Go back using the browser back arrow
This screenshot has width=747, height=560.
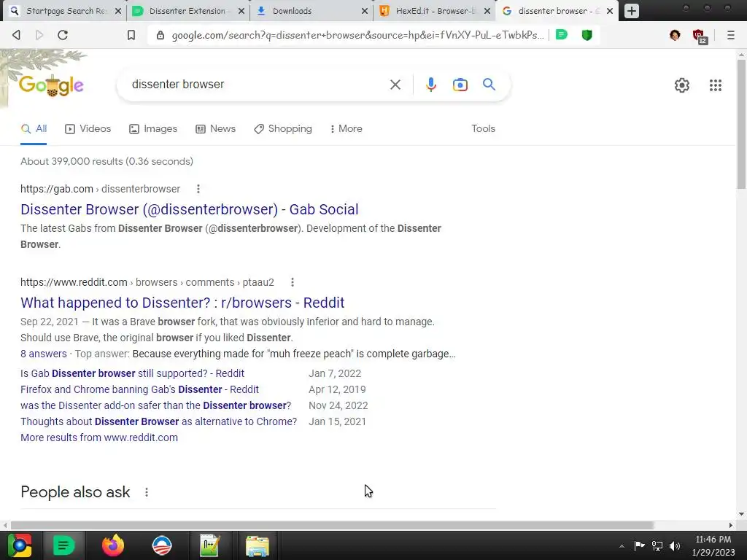tap(16, 35)
